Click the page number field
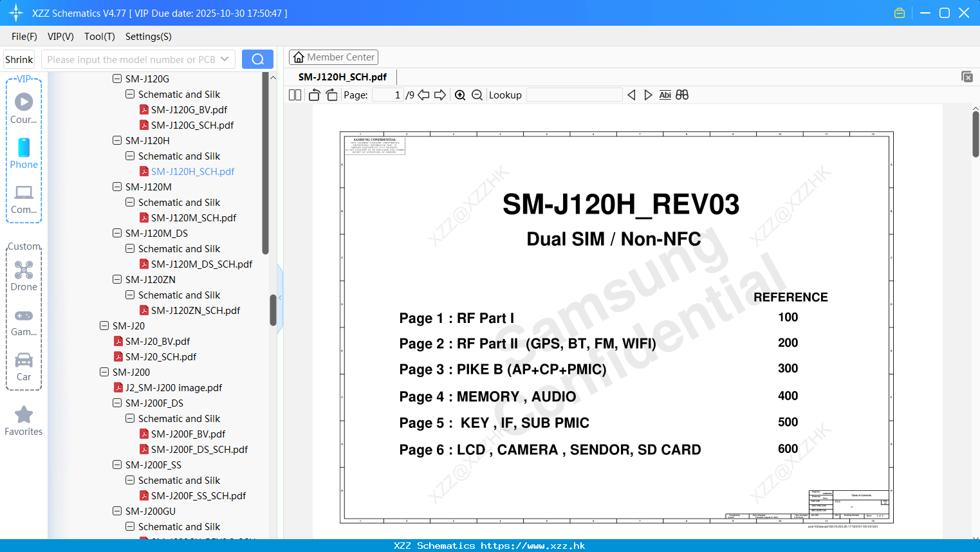The width and height of the screenshot is (980, 552). coord(387,95)
